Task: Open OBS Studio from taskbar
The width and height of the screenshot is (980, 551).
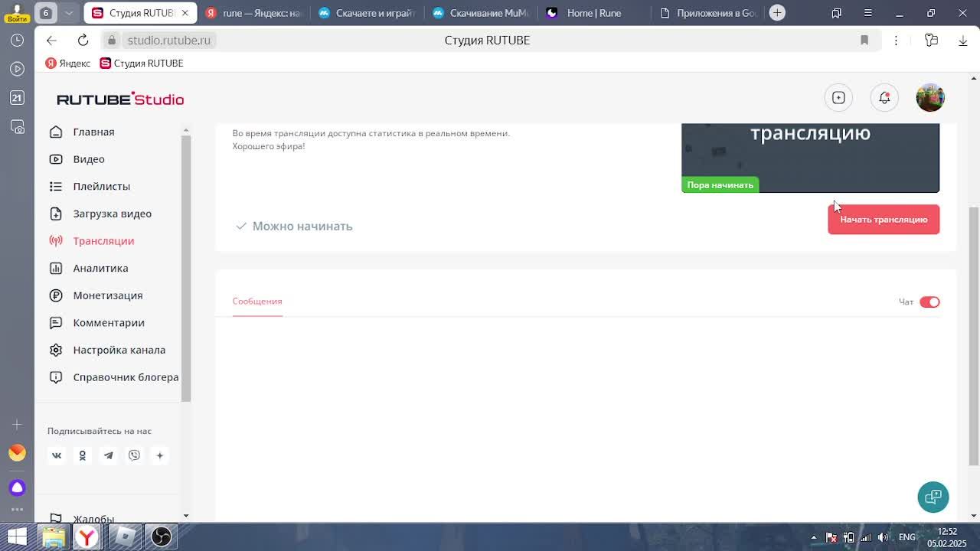Action: (x=161, y=537)
